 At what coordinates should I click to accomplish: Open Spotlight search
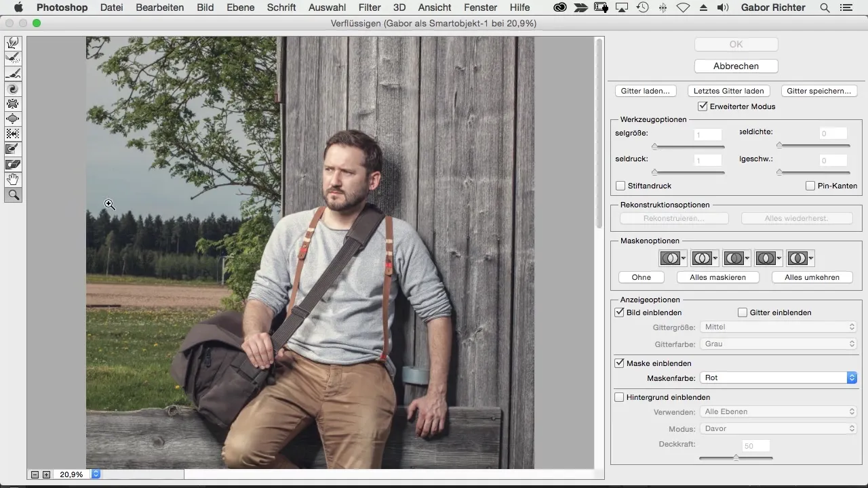pos(825,8)
